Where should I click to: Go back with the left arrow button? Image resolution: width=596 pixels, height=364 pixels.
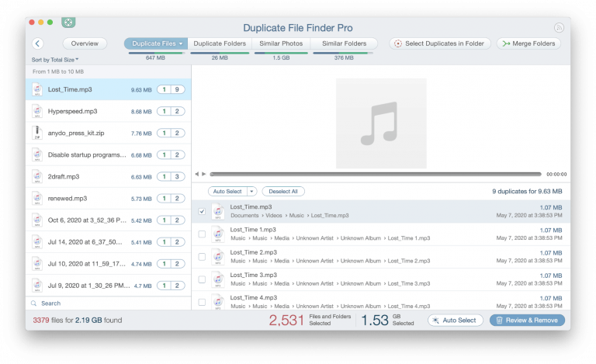coord(37,43)
